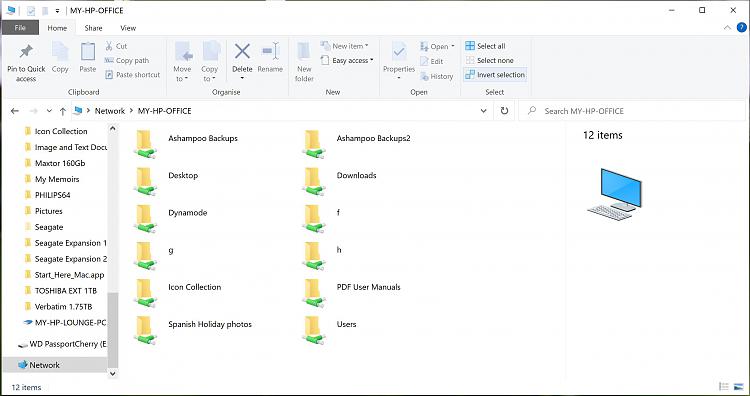Image resolution: width=750 pixels, height=396 pixels.
Task: Click Paste shortcut in Clipboard group
Action: click(x=132, y=75)
